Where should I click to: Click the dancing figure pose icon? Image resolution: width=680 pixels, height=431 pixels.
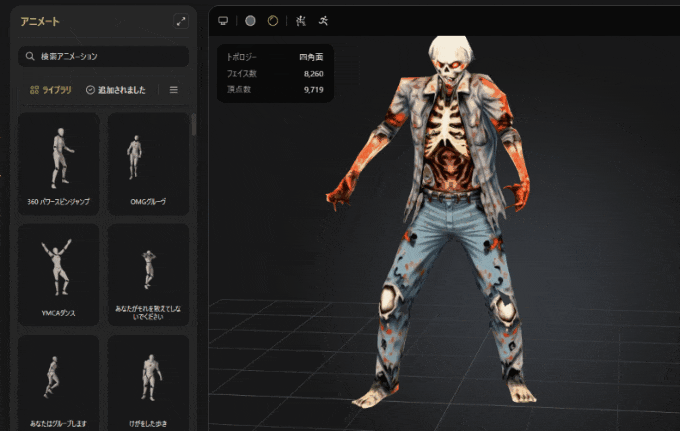(301, 20)
